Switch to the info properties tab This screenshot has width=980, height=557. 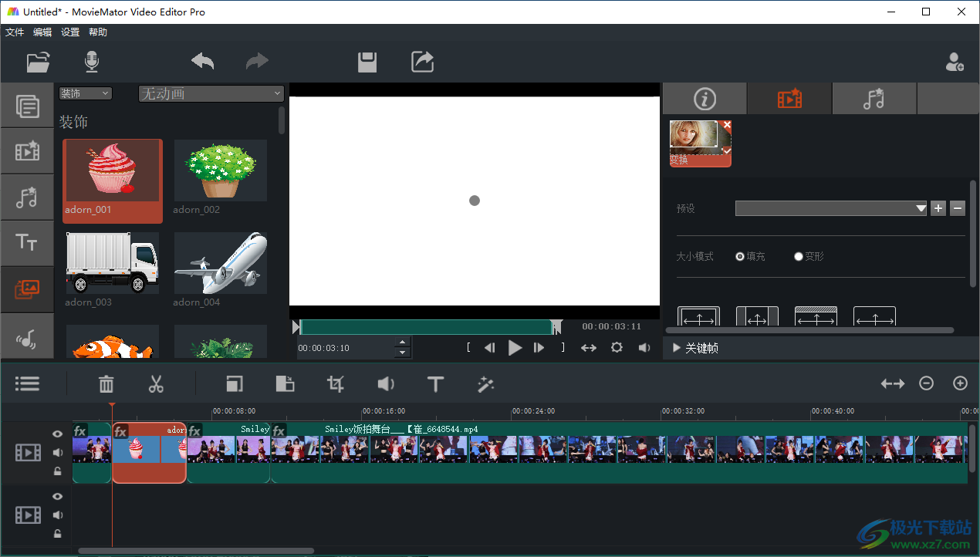point(705,99)
